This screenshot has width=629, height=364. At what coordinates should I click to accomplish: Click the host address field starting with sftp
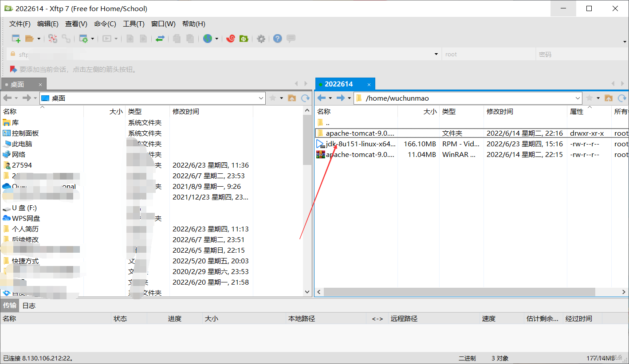click(x=224, y=54)
